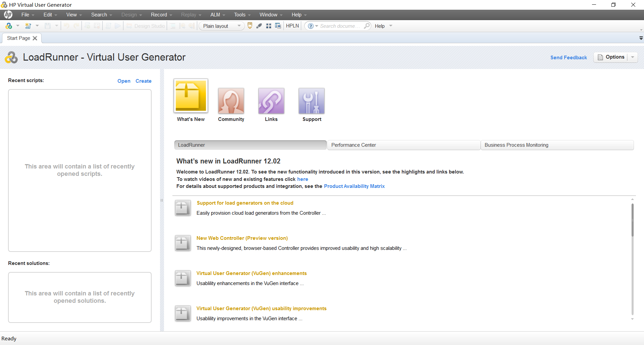644x345 pixels.
Task: Open the Help menu in menu bar
Action: (x=299, y=15)
